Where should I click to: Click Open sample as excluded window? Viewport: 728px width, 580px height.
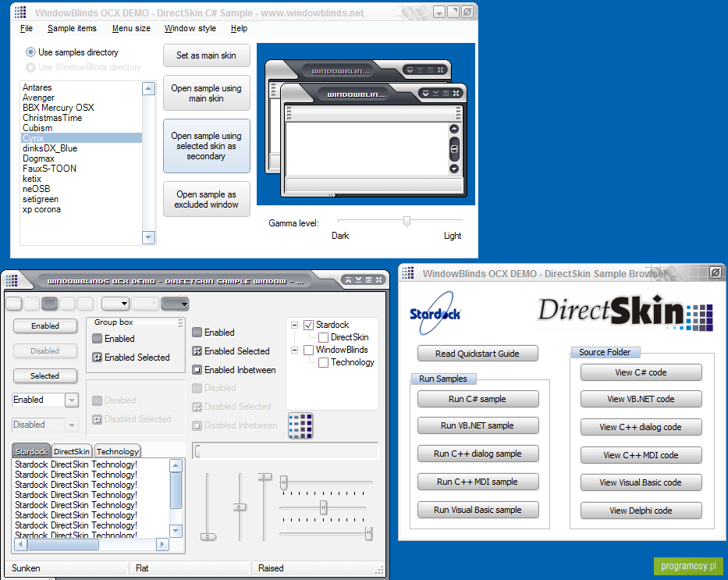pyautogui.click(x=207, y=199)
